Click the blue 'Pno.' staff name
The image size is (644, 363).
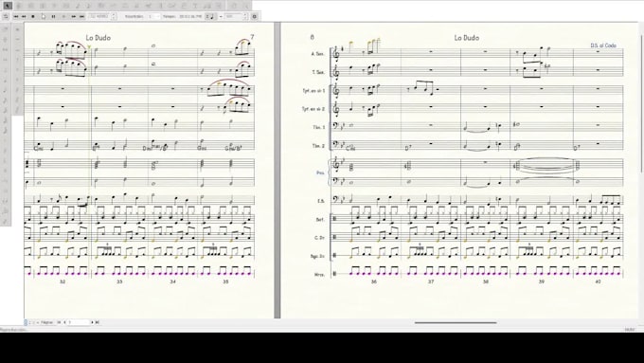(320, 173)
